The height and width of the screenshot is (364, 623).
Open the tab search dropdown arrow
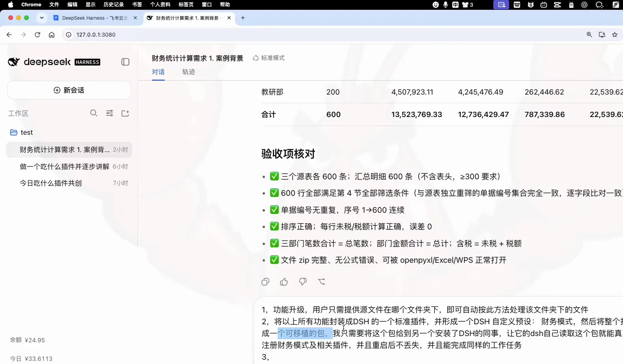pyautogui.click(x=42, y=18)
